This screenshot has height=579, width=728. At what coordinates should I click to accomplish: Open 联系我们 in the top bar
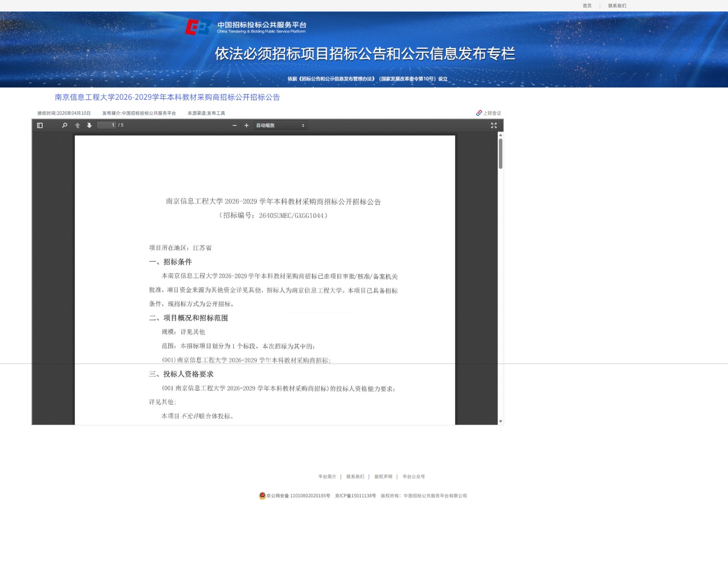[617, 6]
